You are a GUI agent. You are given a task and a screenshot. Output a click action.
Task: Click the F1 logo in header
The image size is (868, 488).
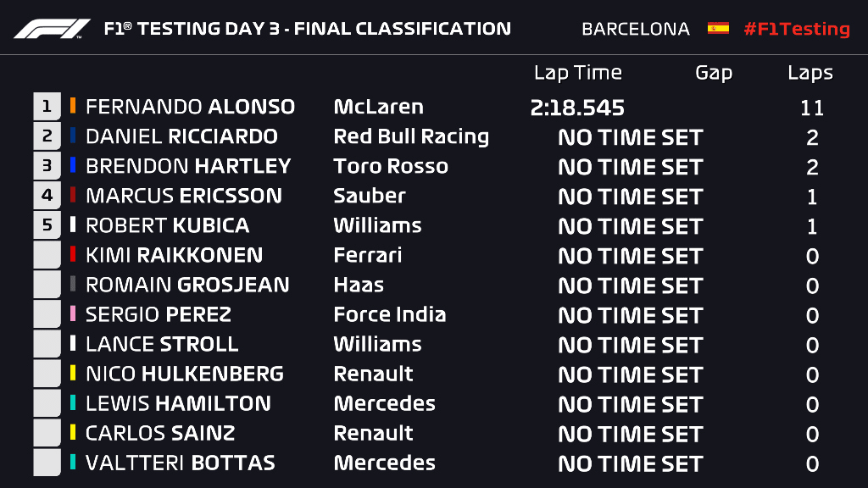(52, 29)
